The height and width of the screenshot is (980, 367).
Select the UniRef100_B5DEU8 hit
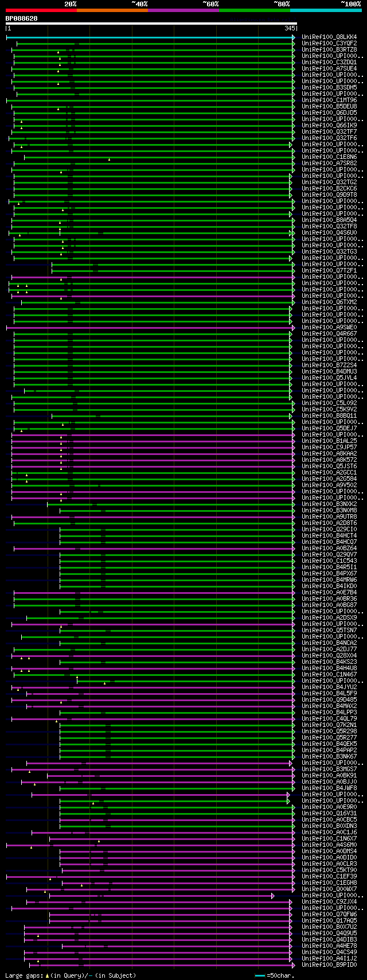click(329, 107)
